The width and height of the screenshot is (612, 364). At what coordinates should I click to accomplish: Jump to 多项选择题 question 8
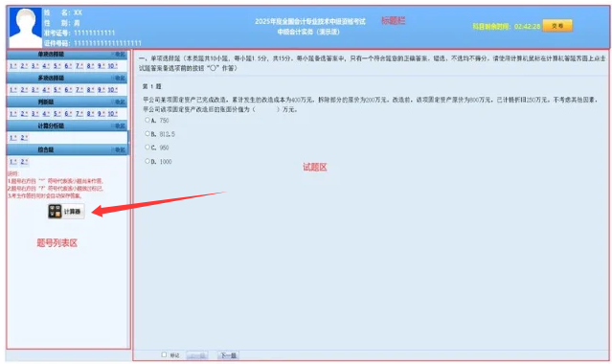pyautogui.click(x=91, y=90)
